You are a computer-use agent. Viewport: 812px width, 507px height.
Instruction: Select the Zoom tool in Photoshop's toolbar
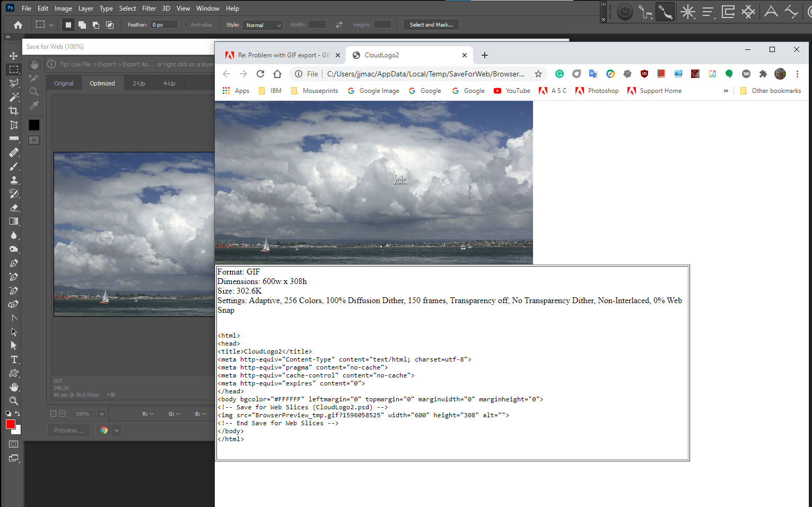[x=14, y=400]
